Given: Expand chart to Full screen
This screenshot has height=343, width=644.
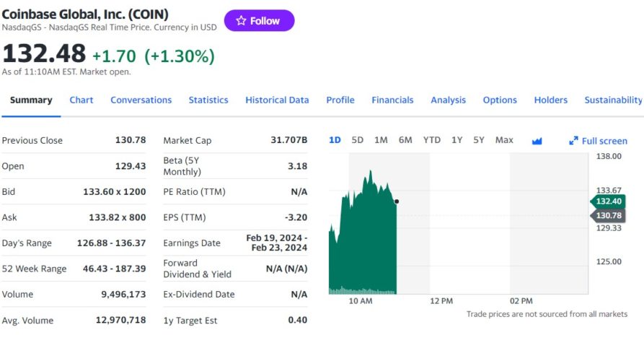Looking at the screenshot, I should (598, 141).
